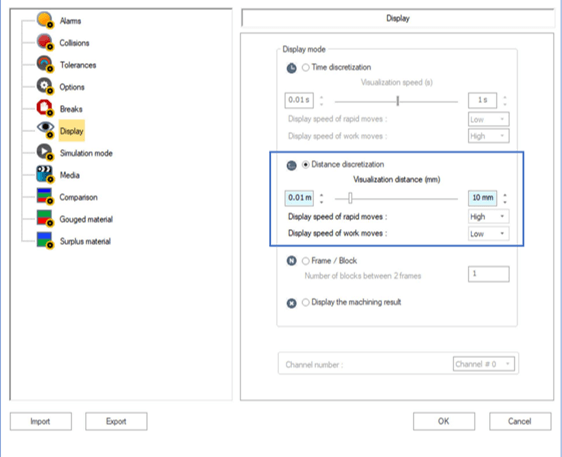Click the 10 mm maximum distance field
Screen dimensions: 562x457
(482, 198)
